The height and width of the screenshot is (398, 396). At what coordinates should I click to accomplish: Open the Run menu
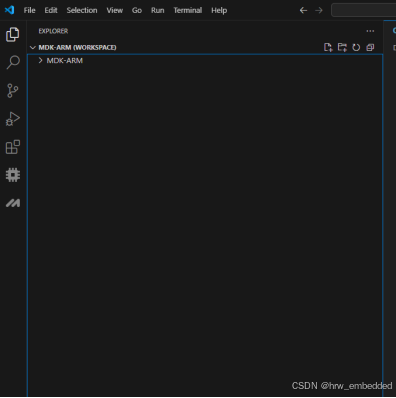point(157,10)
